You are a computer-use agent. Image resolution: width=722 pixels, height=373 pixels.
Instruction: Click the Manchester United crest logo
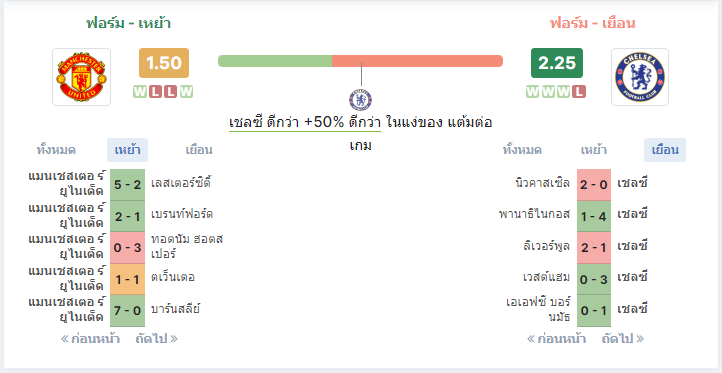coord(82,77)
